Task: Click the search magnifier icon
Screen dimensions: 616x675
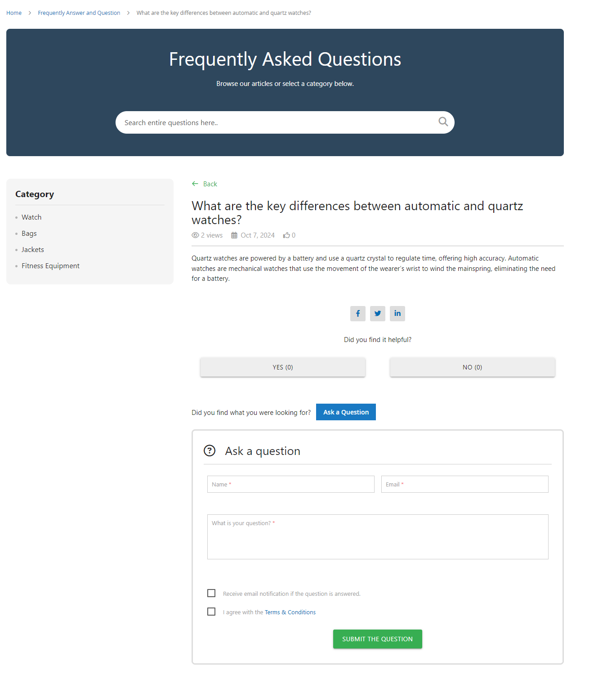Action: pyautogui.click(x=443, y=121)
